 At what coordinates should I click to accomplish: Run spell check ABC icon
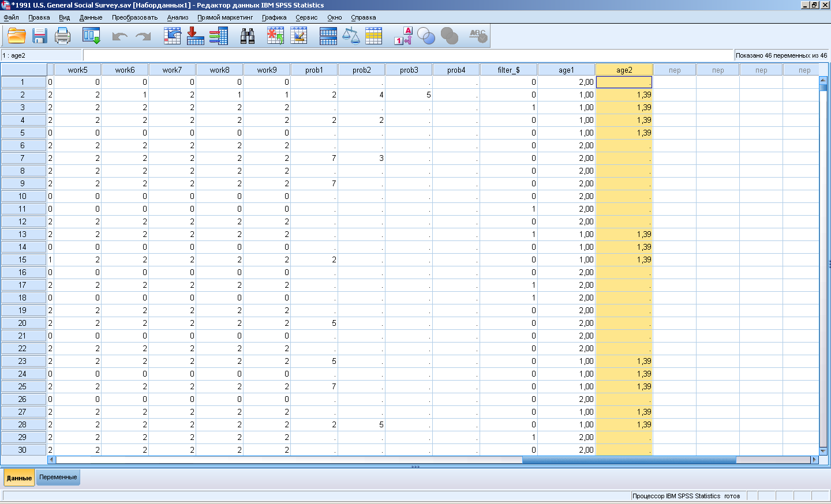tap(478, 36)
